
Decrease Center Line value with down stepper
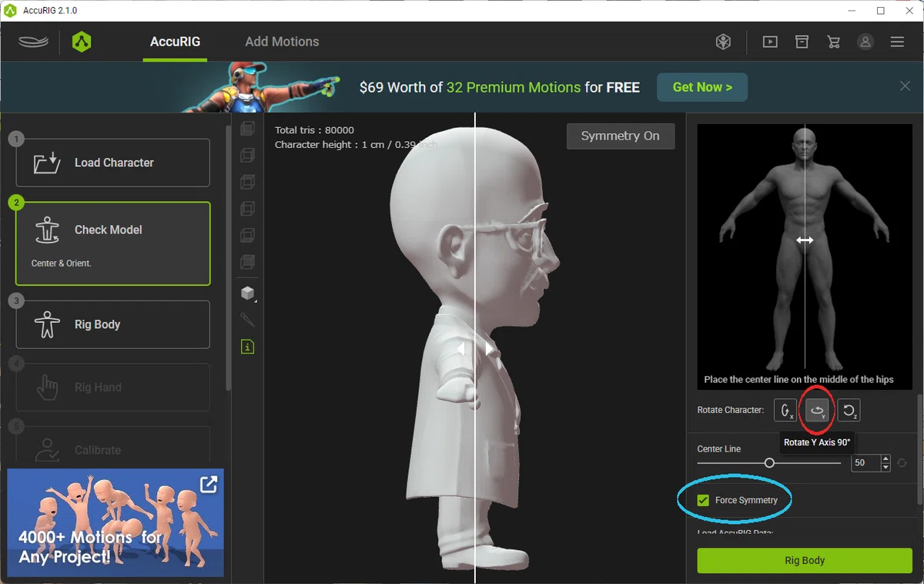tap(886, 468)
